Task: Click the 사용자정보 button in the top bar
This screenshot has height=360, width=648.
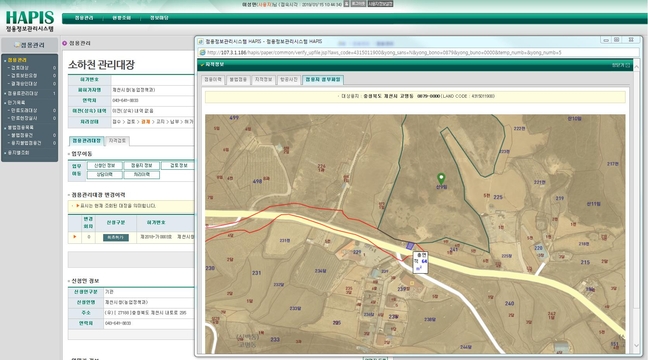Action: coord(380,4)
